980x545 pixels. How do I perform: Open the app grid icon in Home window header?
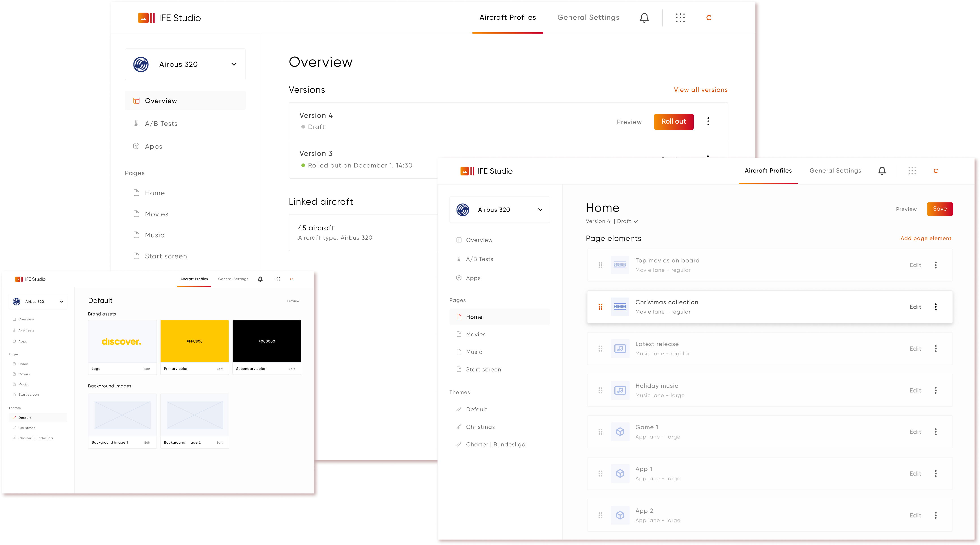(x=912, y=171)
